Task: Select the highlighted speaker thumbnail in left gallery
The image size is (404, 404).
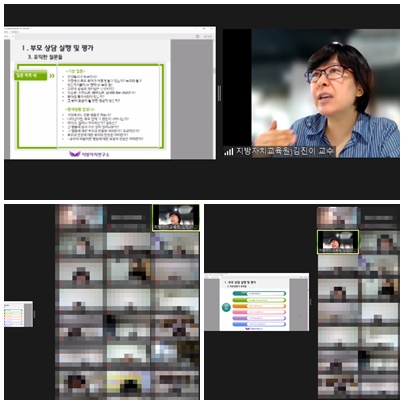Action: (176, 217)
